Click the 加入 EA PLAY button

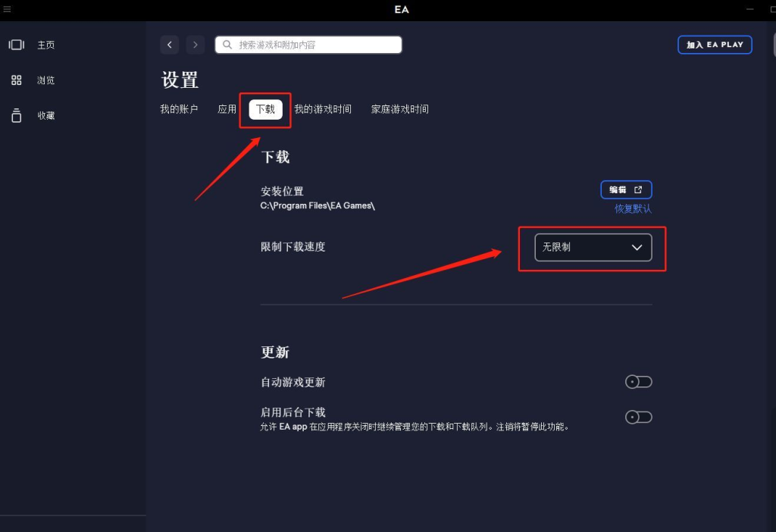point(715,45)
